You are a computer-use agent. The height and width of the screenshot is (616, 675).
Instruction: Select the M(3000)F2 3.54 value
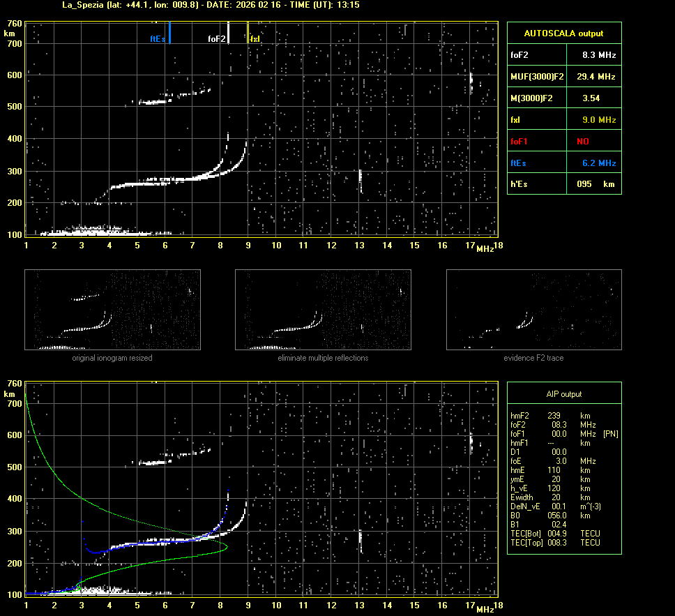click(x=591, y=98)
